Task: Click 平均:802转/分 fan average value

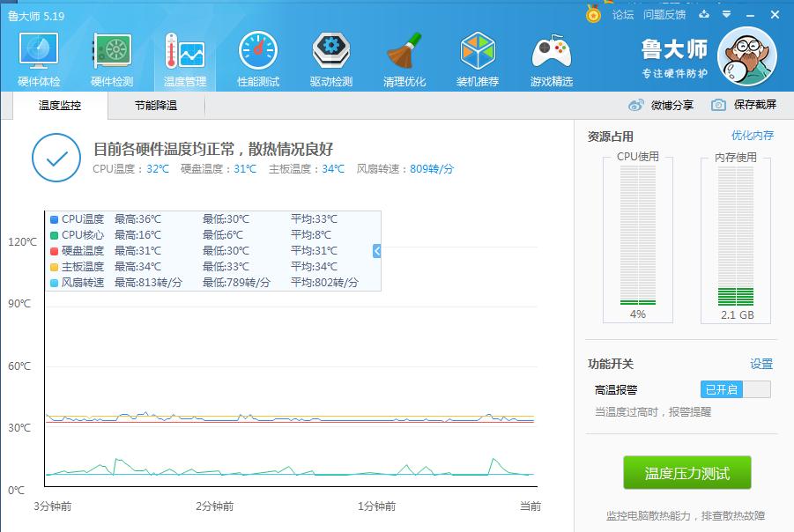Action: pyautogui.click(x=324, y=283)
